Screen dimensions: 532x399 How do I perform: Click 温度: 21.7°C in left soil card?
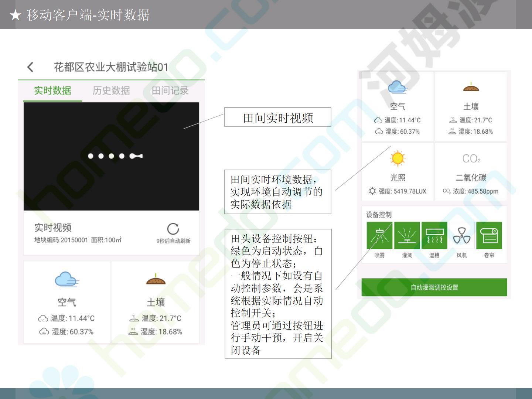click(x=161, y=318)
